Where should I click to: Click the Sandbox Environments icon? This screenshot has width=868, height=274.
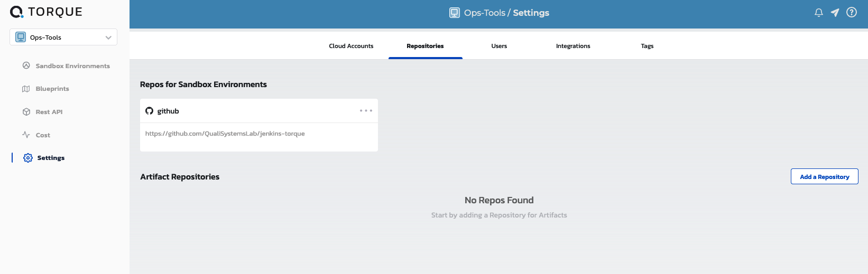click(x=26, y=65)
